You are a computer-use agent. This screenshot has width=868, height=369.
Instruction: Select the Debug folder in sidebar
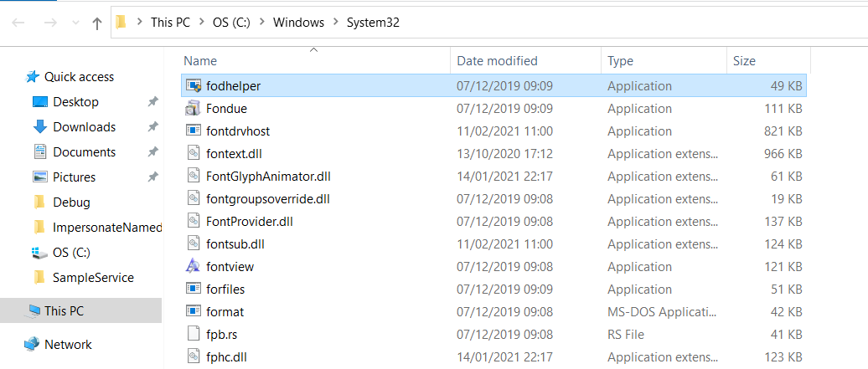pyautogui.click(x=71, y=202)
